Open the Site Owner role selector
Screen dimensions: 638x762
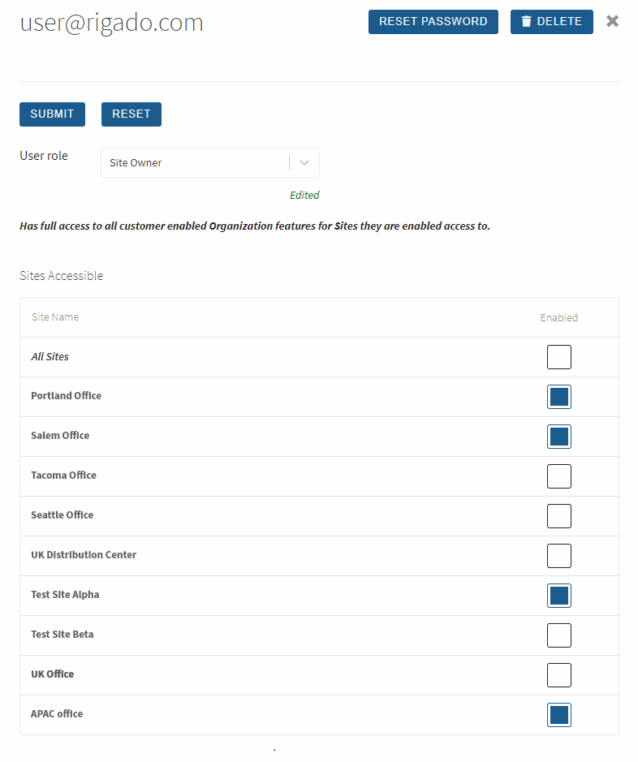tap(210, 162)
